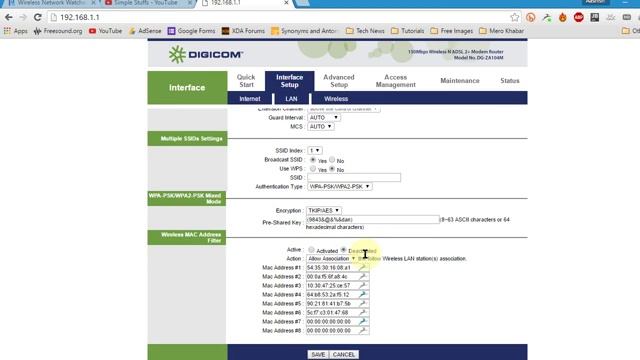Open the Maintenance tab
640x360 pixels.
click(x=460, y=81)
